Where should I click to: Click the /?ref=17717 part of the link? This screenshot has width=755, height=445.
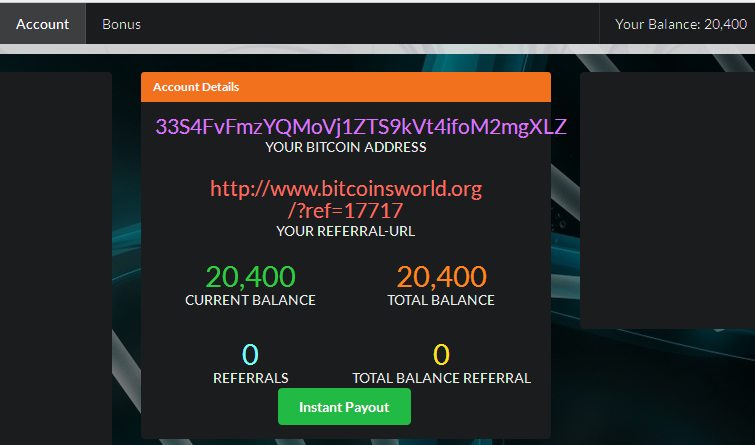pyautogui.click(x=345, y=211)
